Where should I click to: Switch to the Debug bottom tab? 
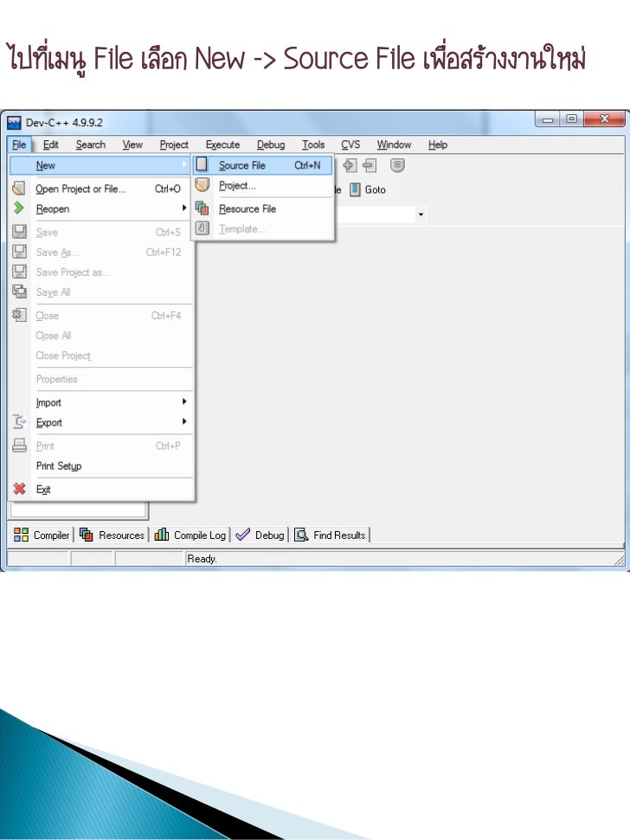(x=260, y=535)
